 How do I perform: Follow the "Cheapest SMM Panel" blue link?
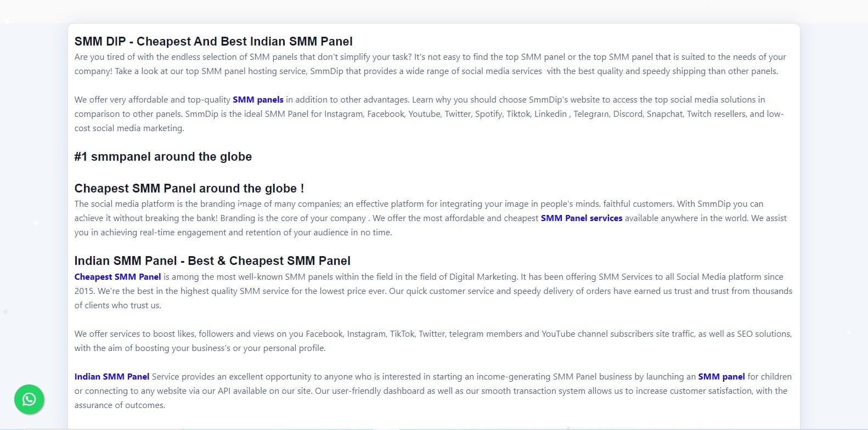[x=117, y=277]
